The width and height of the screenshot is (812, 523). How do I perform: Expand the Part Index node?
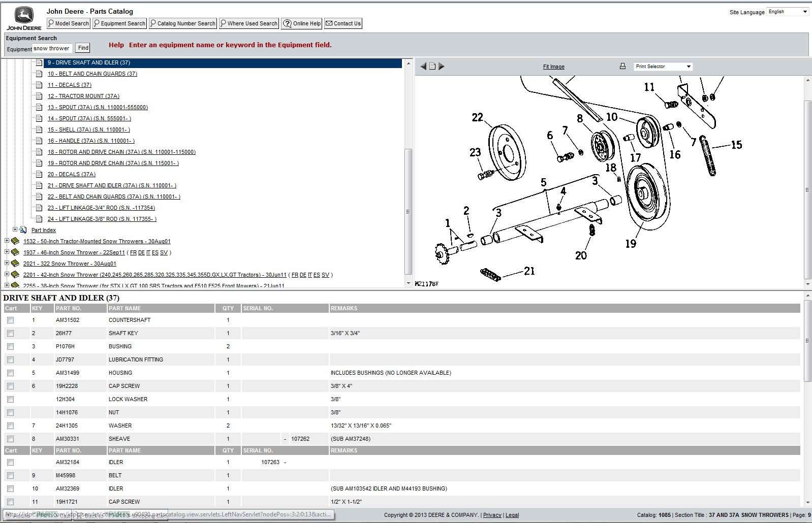(15, 230)
